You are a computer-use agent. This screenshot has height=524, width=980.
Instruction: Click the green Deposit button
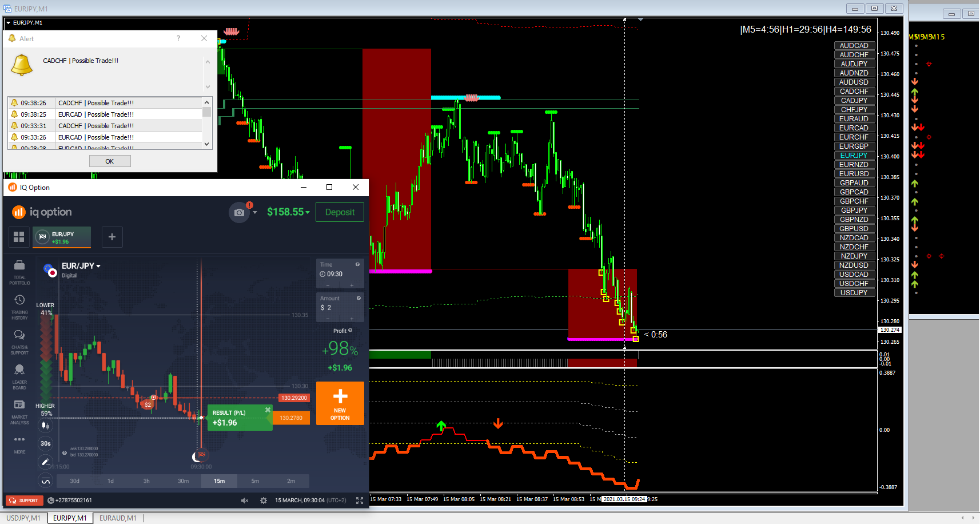click(340, 212)
